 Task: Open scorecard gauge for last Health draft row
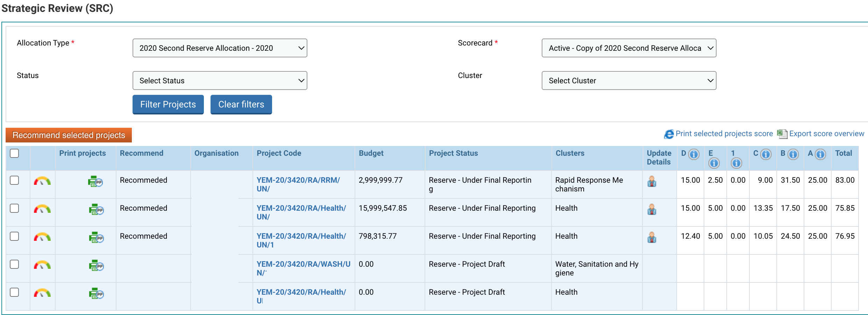[x=42, y=293]
